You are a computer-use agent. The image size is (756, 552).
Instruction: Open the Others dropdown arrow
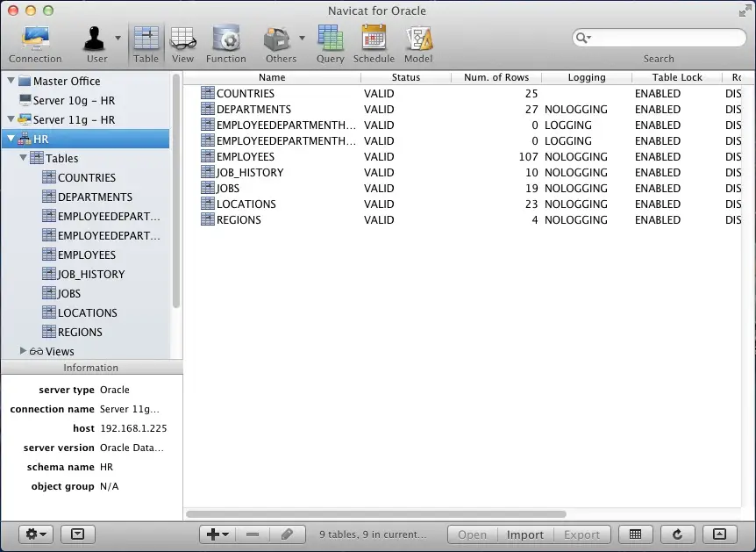[x=302, y=38]
